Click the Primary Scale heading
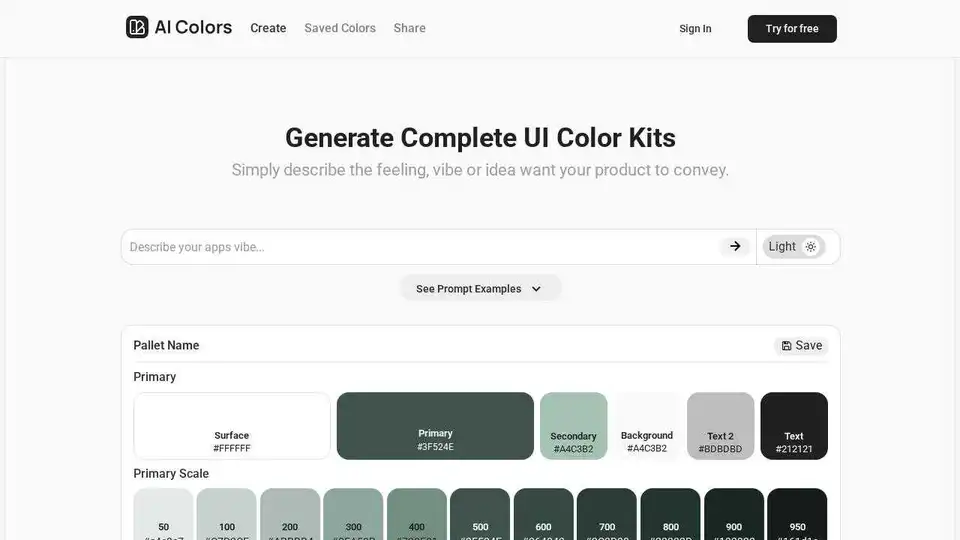This screenshot has height=540, width=960. (171, 473)
